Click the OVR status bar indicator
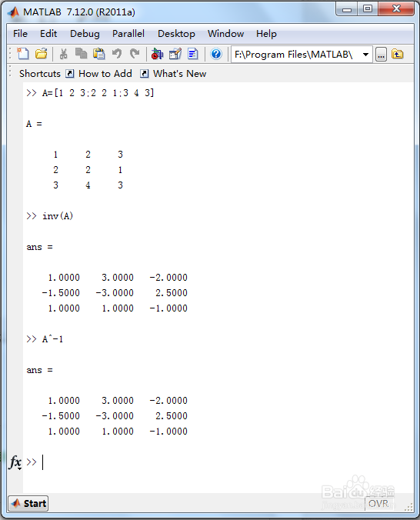420x520 pixels. 378,504
